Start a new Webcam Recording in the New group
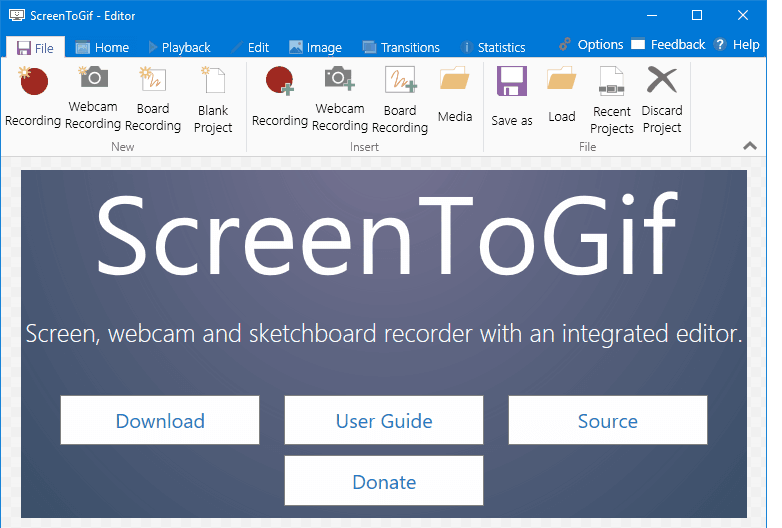The image size is (782, 528). (x=93, y=98)
